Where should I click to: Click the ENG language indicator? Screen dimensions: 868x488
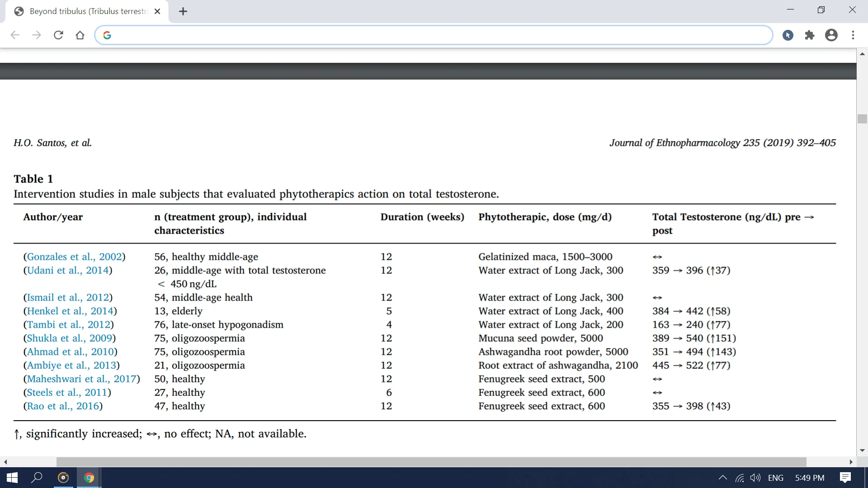point(776,478)
